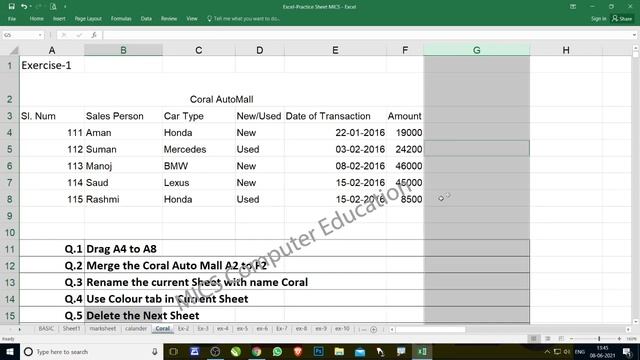
Task: Open Ribbon Display Options icon
Action: click(x=573, y=7)
